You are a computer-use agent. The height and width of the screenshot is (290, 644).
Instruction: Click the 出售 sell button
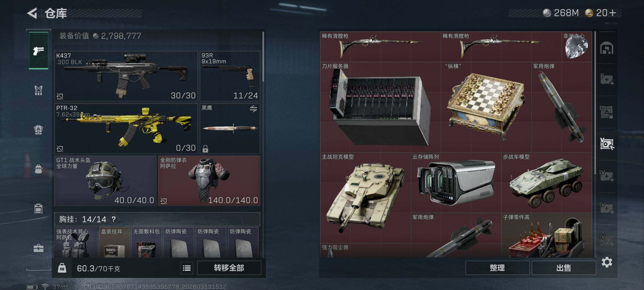pos(564,268)
